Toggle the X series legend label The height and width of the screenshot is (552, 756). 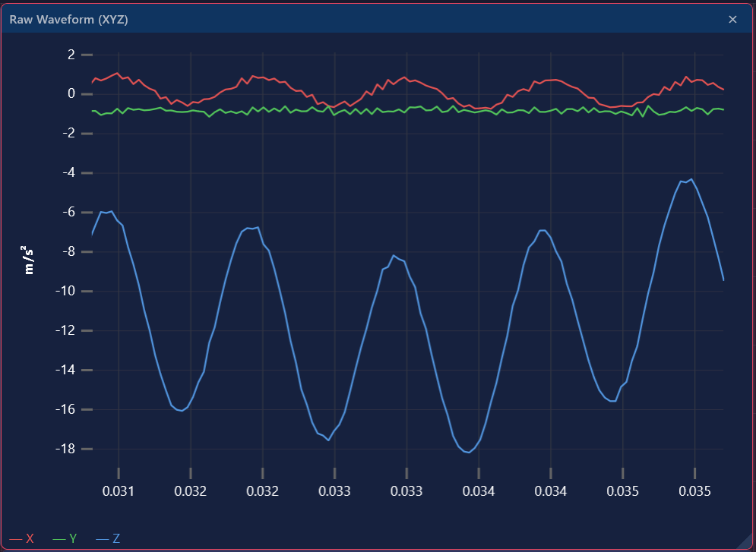pos(30,538)
